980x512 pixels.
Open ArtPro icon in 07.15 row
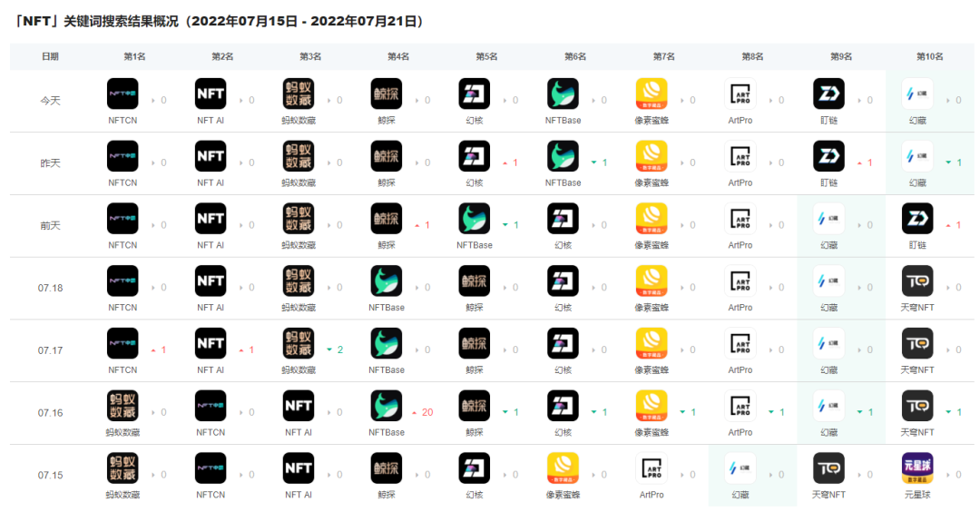652,468
